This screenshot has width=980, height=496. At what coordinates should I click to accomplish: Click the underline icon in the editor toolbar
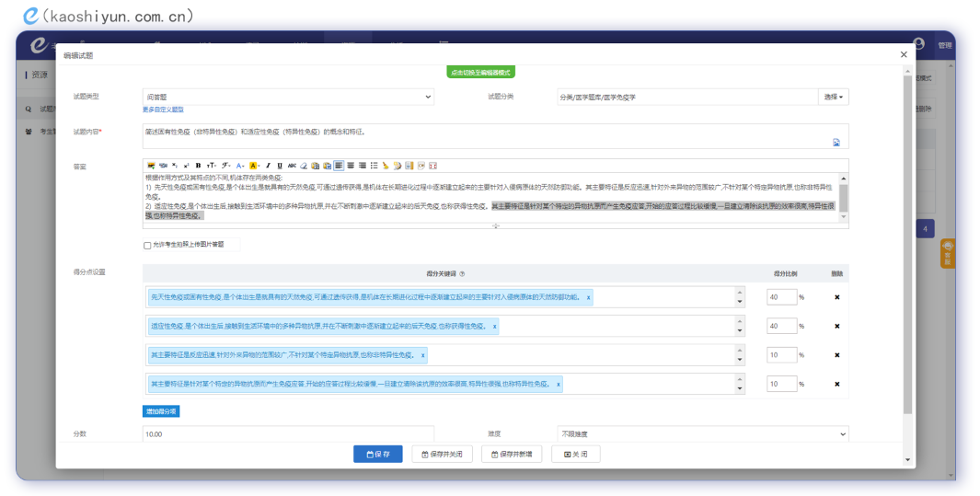coord(280,166)
